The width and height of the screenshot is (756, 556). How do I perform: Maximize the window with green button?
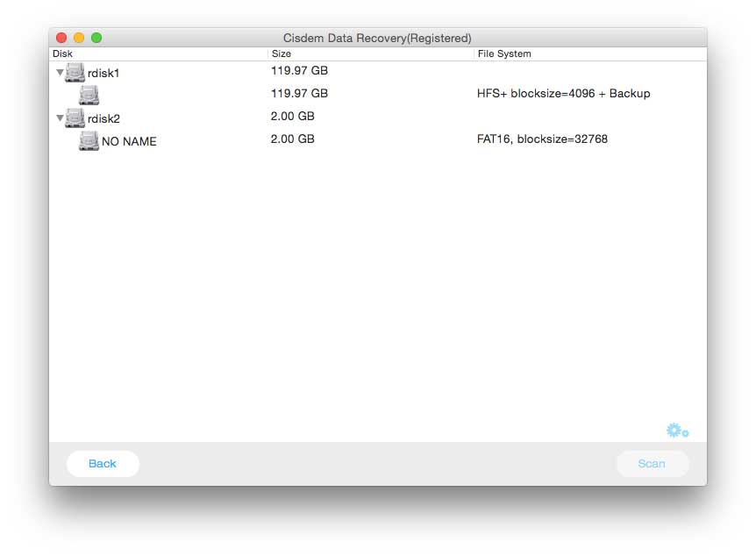[96, 38]
